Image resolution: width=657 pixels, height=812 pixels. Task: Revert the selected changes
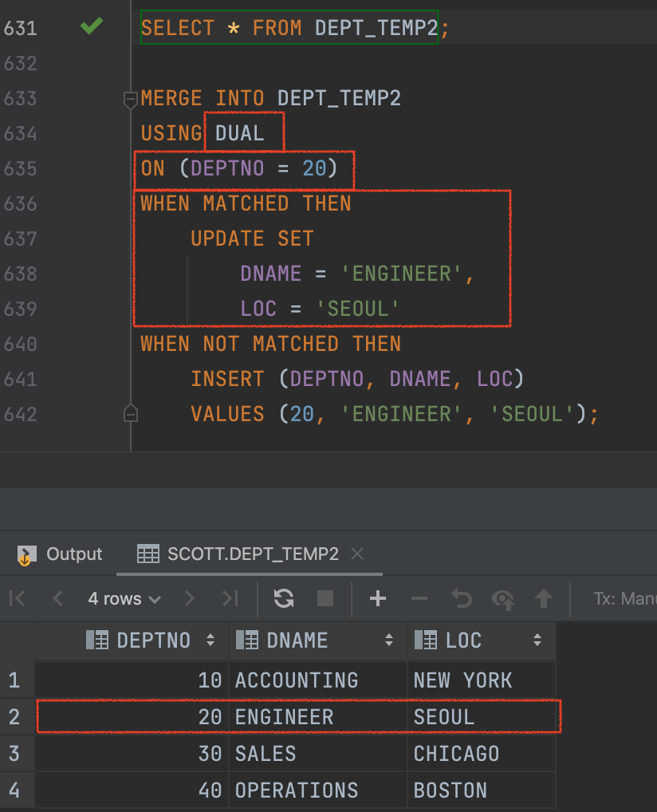462,599
